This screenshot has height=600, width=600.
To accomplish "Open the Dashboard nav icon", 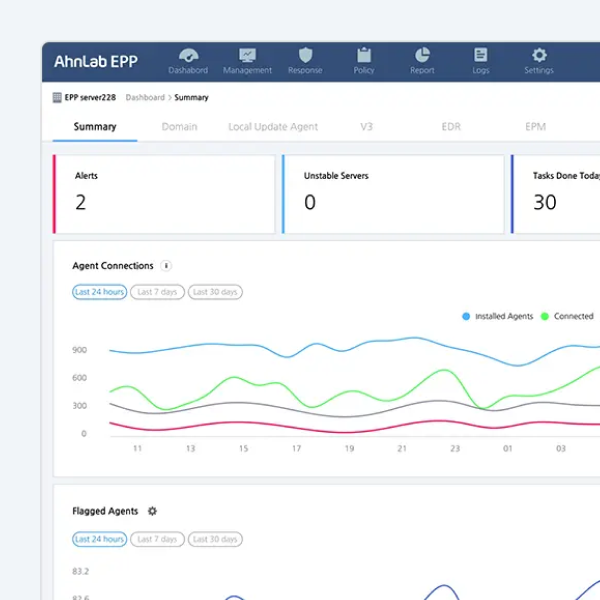I will click(187, 56).
